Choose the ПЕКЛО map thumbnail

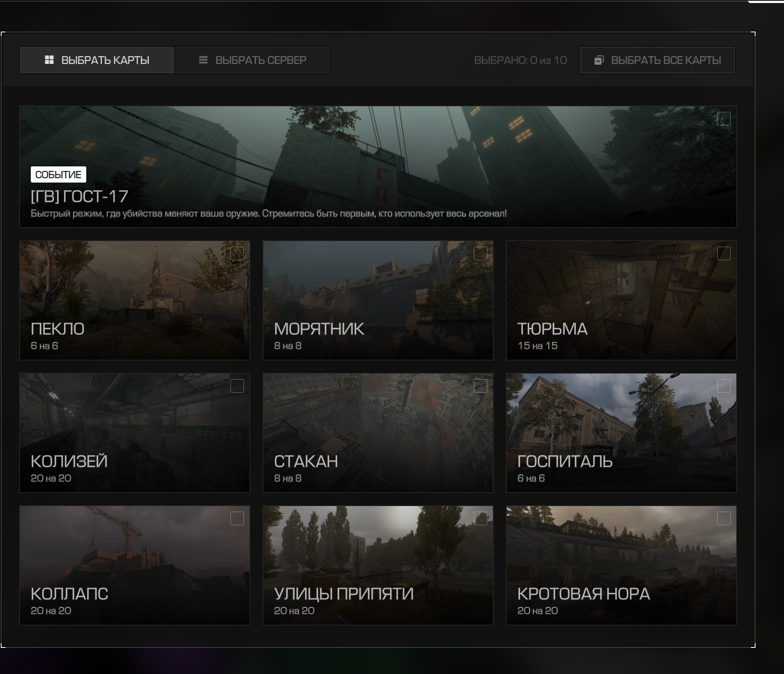coord(135,300)
